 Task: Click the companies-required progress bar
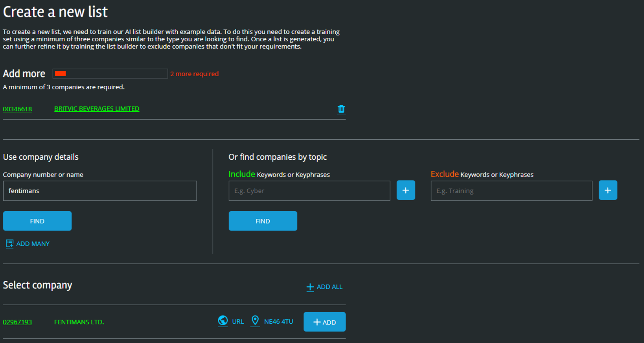point(110,74)
